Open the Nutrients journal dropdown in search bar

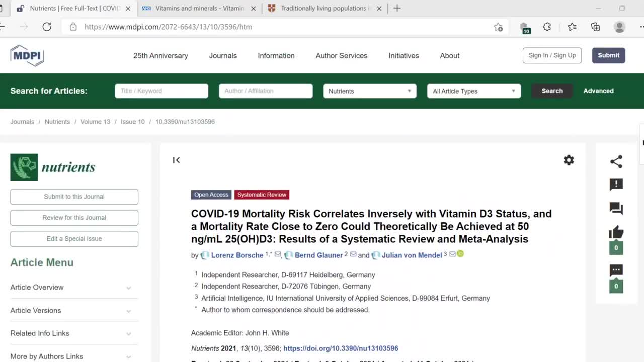[370, 91]
